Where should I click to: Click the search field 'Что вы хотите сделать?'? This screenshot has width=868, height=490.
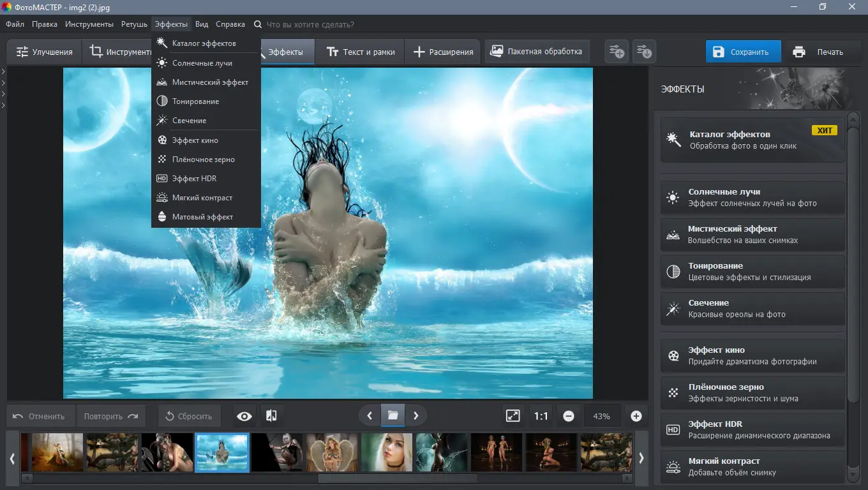click(x=310, y=24)
